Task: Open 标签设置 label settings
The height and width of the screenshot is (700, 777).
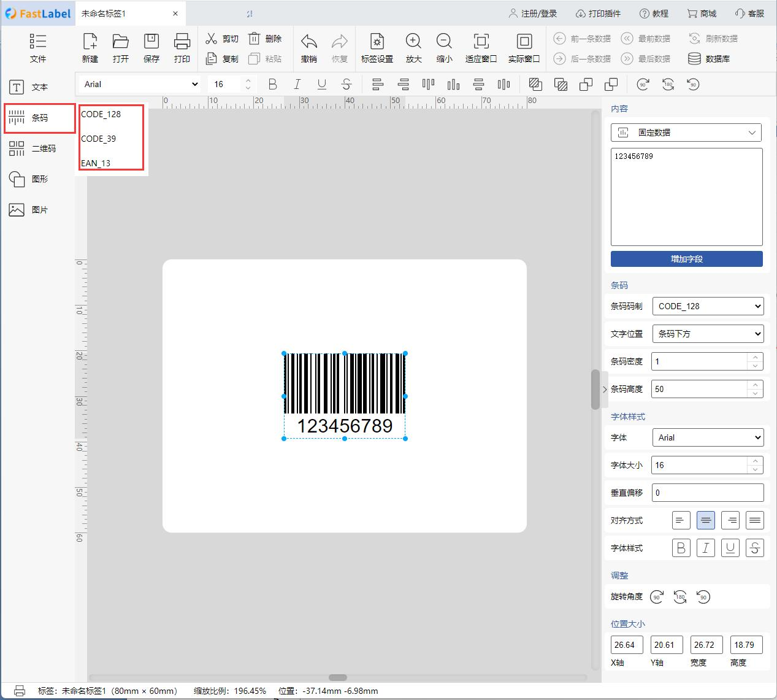Action: tap(377, 48)
